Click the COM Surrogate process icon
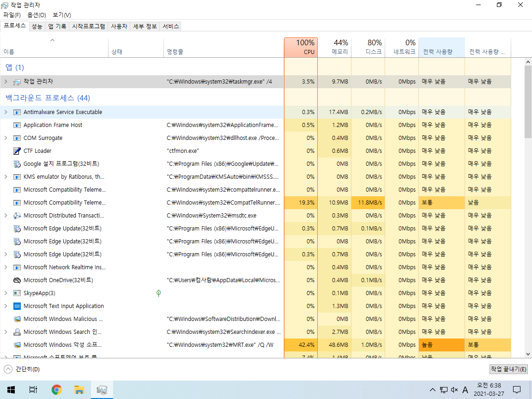The image size is (532, 399). tap(17, 138)
